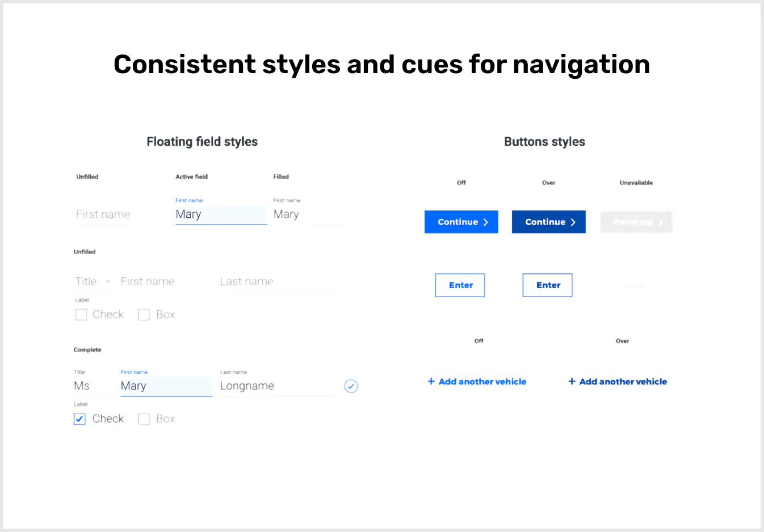Click the chevron in the dark blue Continue button
Image resolution: width=764 pixels, height=532 pixels.
[x=573, y=222]
